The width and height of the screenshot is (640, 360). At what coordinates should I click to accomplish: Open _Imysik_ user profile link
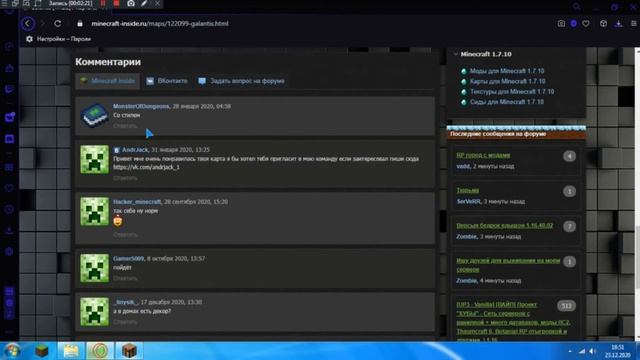click(125, 302)
